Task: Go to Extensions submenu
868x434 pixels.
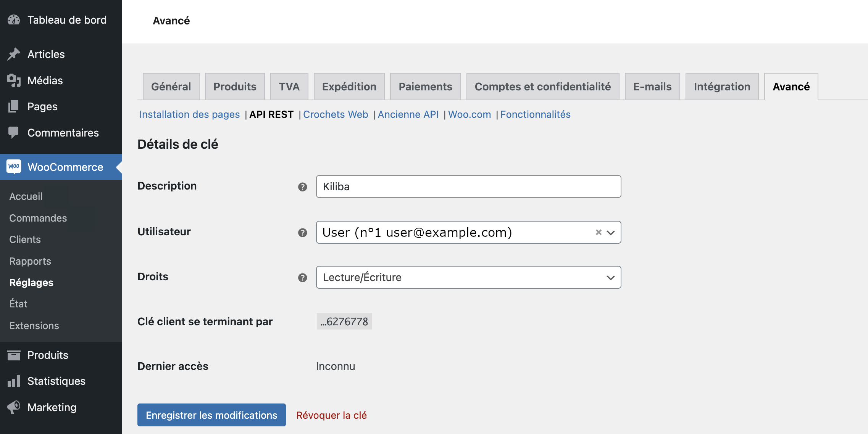Action: pos(34,326)
